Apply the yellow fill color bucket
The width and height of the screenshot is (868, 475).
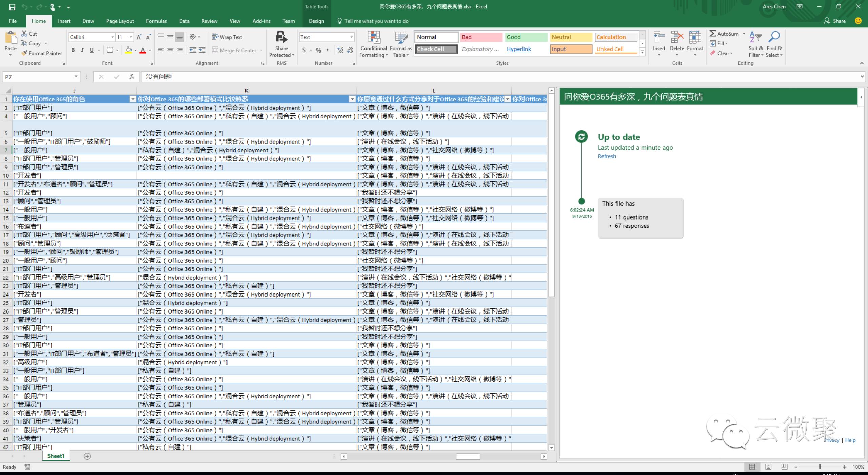tap(129, 50)
